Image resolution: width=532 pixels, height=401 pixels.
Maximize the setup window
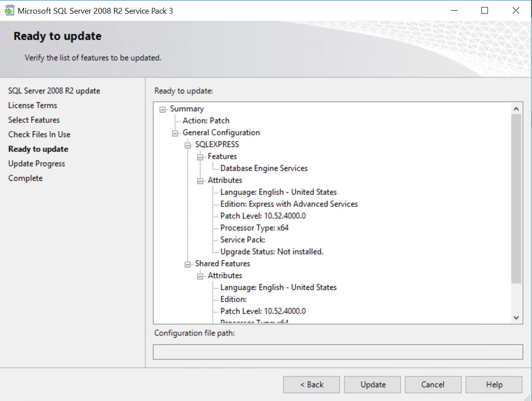pos(484,11)
